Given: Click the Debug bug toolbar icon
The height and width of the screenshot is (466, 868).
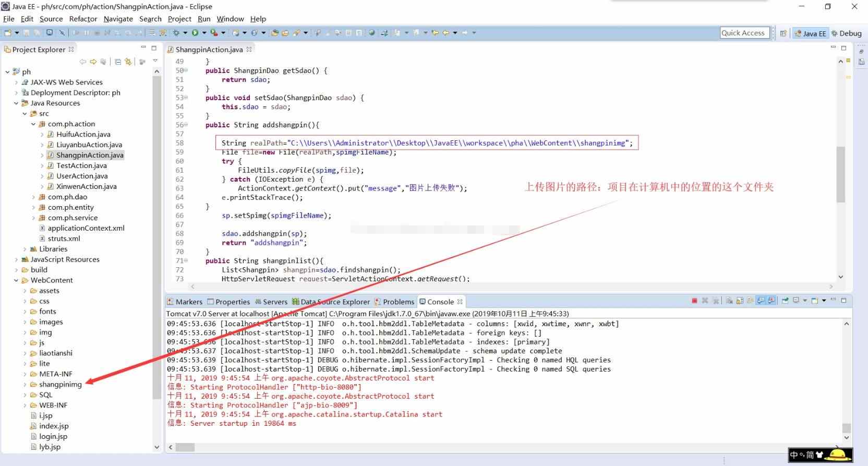Looking at the screenshot, I should tap(176, 32).
